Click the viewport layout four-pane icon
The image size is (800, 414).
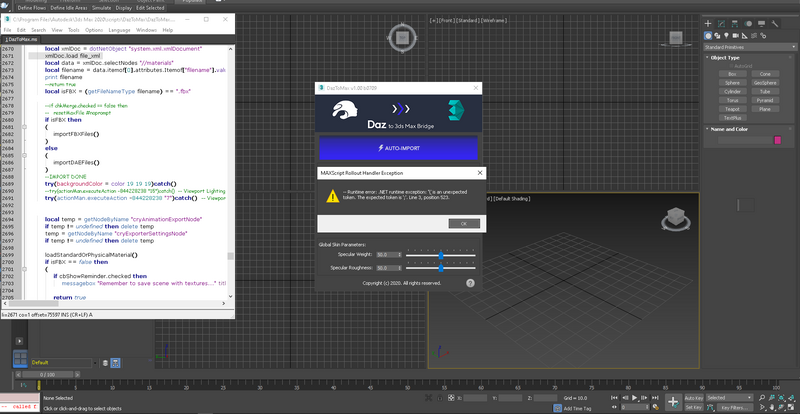pyautogui.click(x=20, y=358)
